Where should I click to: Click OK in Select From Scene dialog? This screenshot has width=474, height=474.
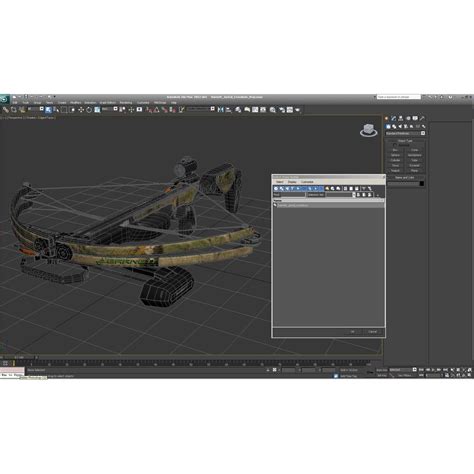[352, 332]
